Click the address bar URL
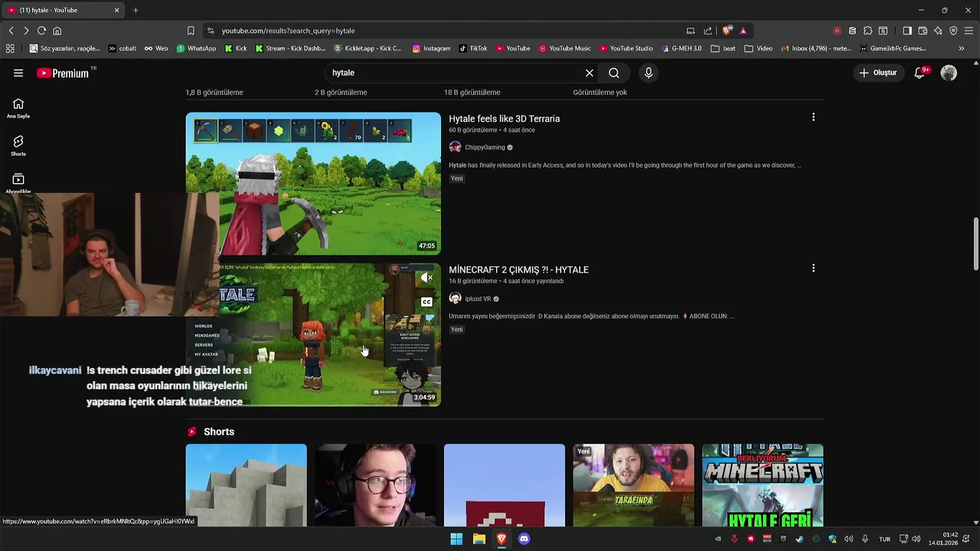Screen dimensions: 980x551 [288, 31]
